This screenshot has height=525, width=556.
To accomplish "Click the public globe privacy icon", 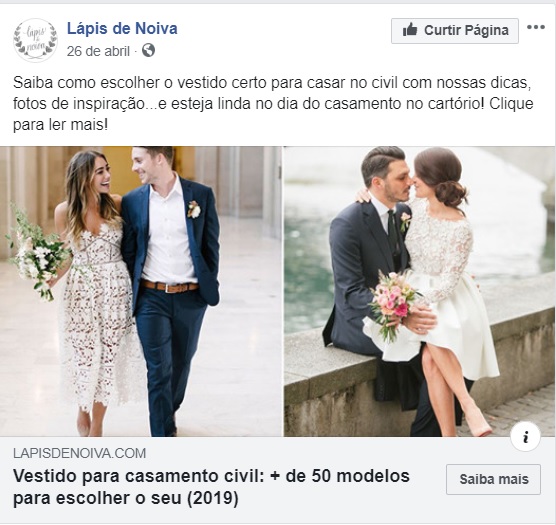I will coord(149,50).
